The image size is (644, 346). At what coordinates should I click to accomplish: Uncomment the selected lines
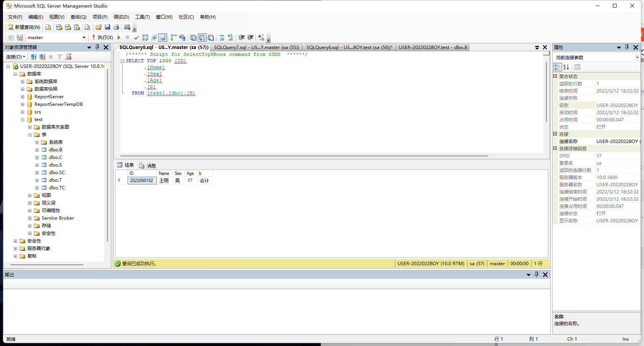point(230,38)
